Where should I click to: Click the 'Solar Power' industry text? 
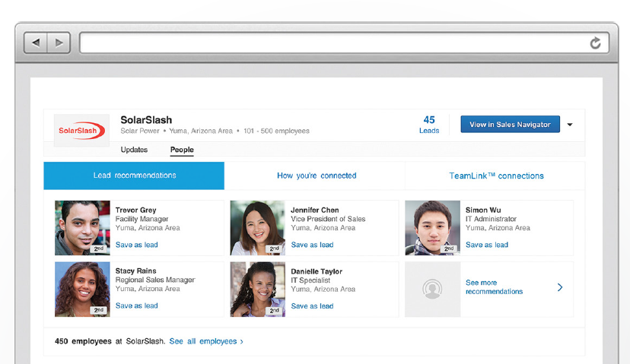tap(140, 131)
